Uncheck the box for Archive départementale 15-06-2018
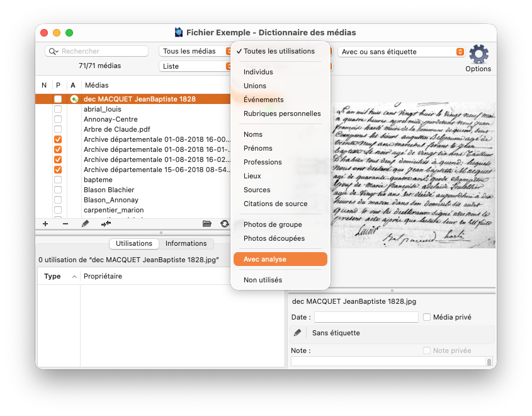Screen dimensions: 532x416 click(58, 170)
